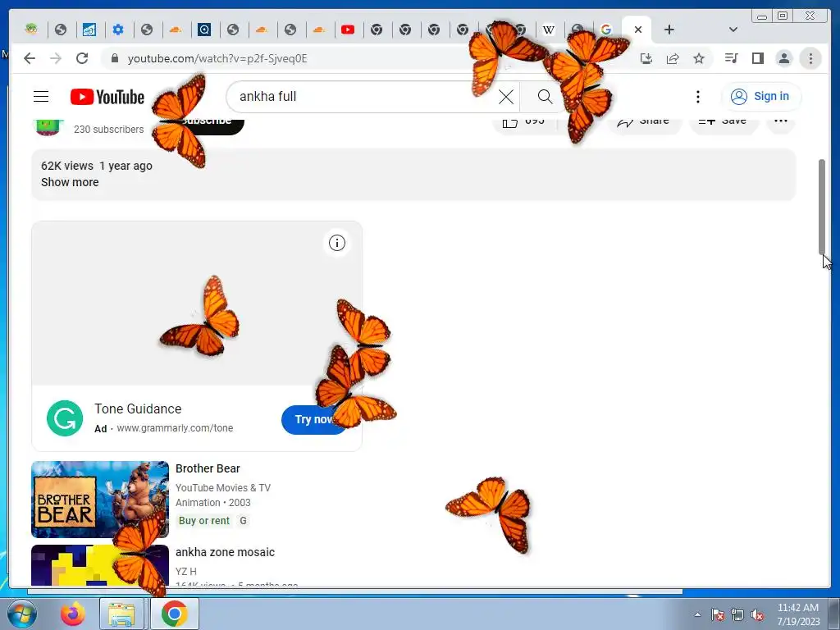The width and height of the screenshot is (840, 630).
Task: Open the network tray icon
Action: (737, 614)
